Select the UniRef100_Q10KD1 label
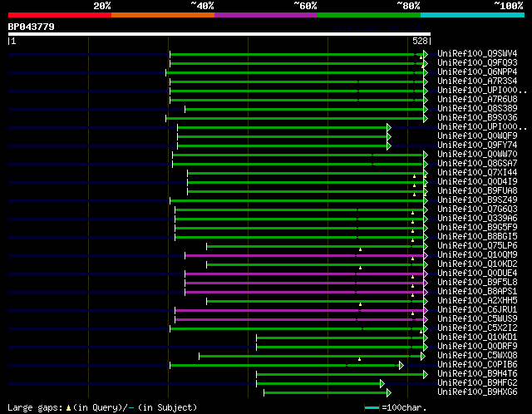Image resolution: width=532 pixels, height=414 pixels. (x=477, y=338)
